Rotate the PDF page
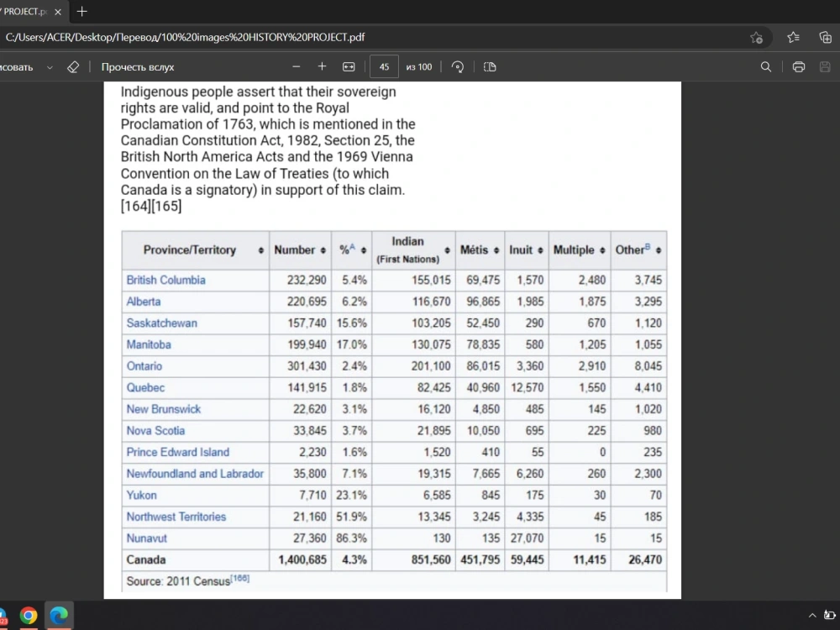Image resolution: width=840 pixels, height=630 pixels. pyautogui.click(x=458, y=67)
